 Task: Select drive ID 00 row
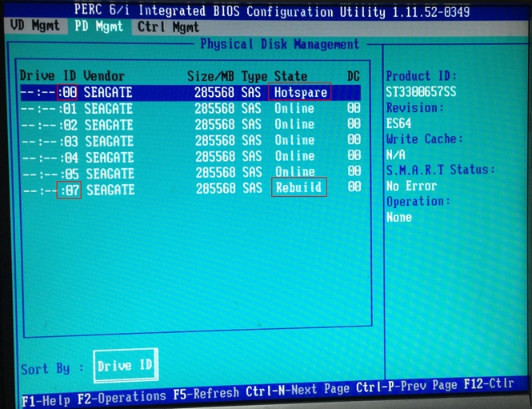pos(190,92)
